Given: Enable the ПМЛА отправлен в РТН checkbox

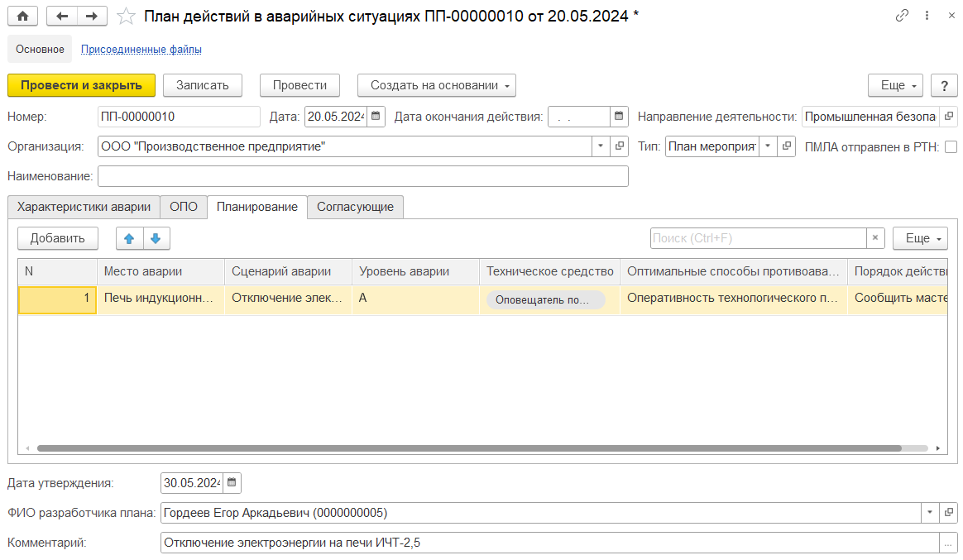Looking at the screenshot, I should pyautogui.click(x=951, y=146).
